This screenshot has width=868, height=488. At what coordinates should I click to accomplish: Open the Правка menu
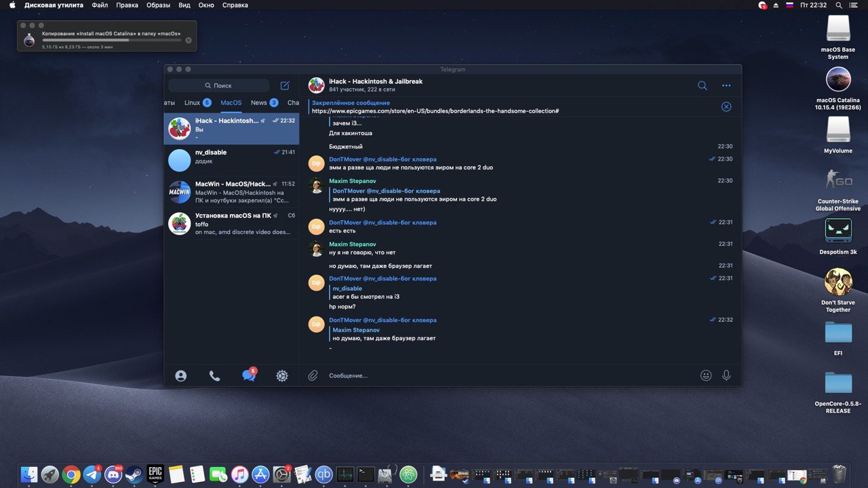(x=127, y=5)
